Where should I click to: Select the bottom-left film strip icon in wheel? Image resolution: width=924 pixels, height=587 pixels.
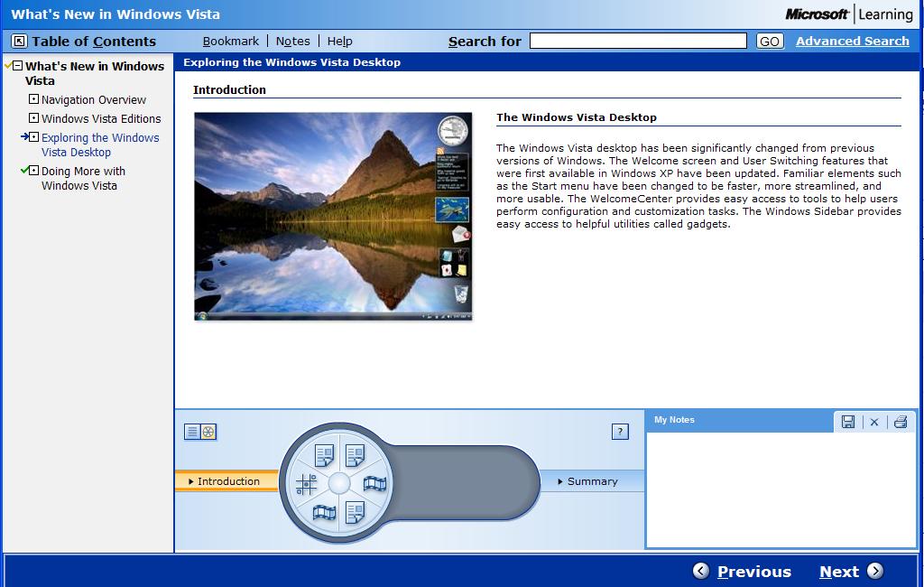324,512
